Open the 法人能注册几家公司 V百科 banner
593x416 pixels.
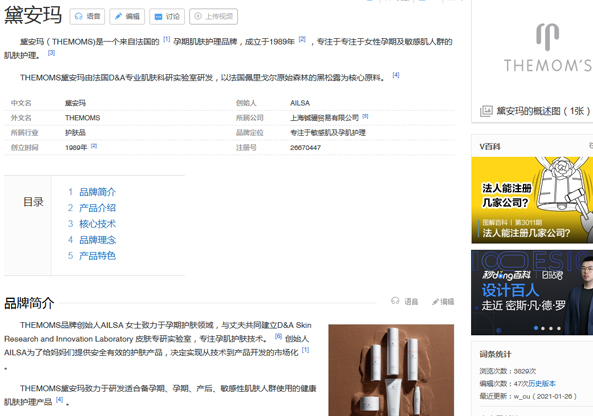coord(532,200)
